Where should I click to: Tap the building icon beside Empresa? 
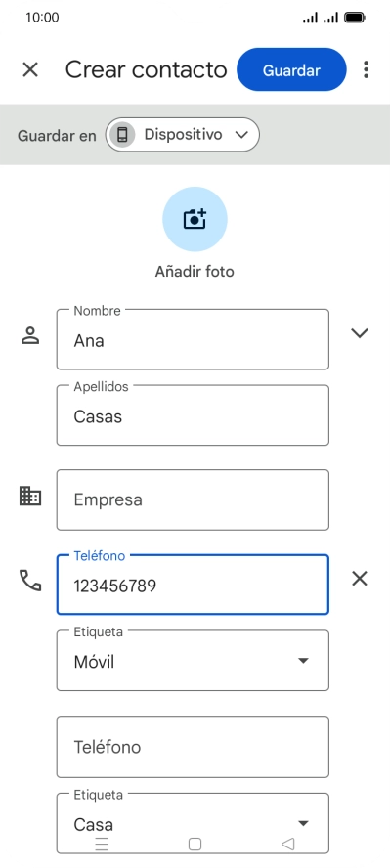click(x=30, y=496)
